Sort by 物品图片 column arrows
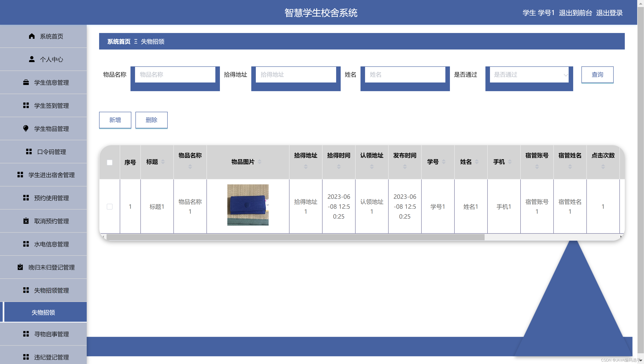The width and height of the screenshot is (644, 364). (x=260, y=162)
